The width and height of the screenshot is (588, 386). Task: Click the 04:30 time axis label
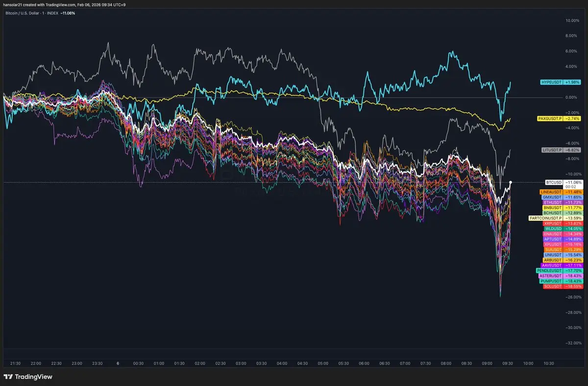[x=302, y=363]
